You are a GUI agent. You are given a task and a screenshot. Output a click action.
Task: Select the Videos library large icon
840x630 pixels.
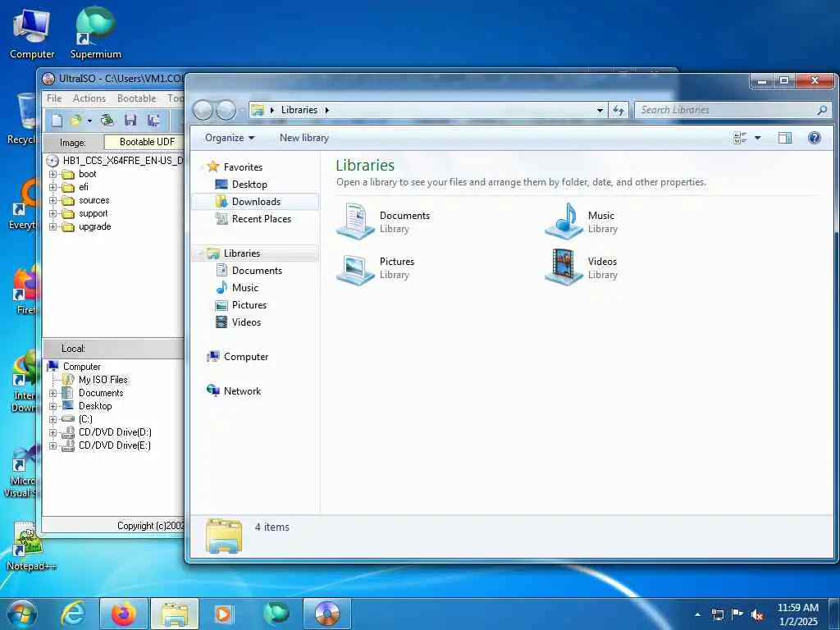pos(564,267)
